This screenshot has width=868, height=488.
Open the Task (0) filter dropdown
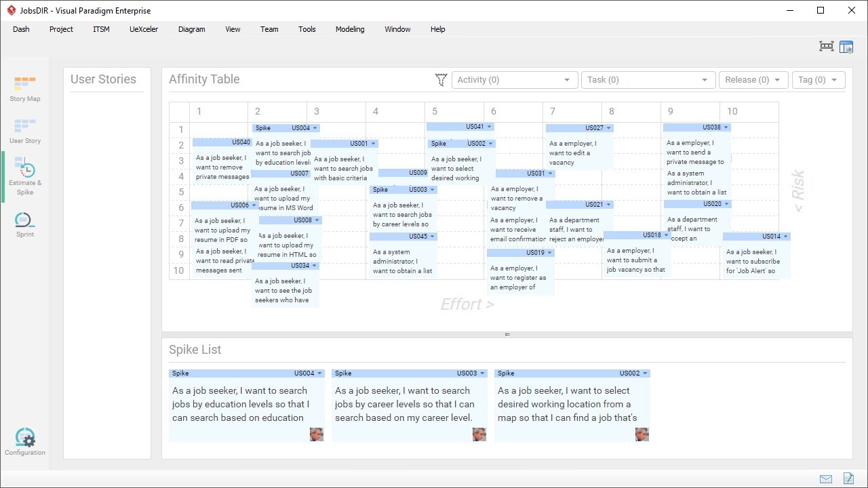coord(648,80)
